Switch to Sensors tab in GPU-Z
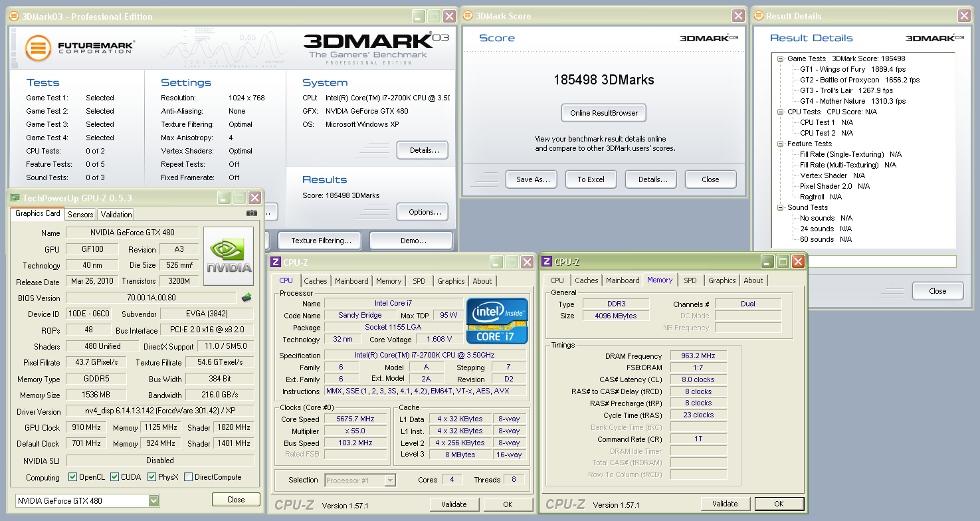Image resolution: width=980 pixels, height=521 pixels. tap(80, 215)
